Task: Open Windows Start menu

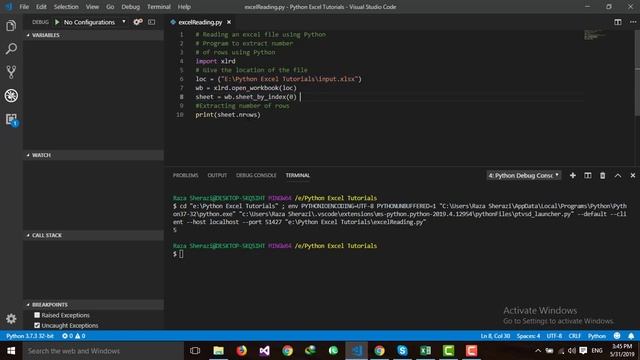Action: pyautogui.click(x=11, y=351)
